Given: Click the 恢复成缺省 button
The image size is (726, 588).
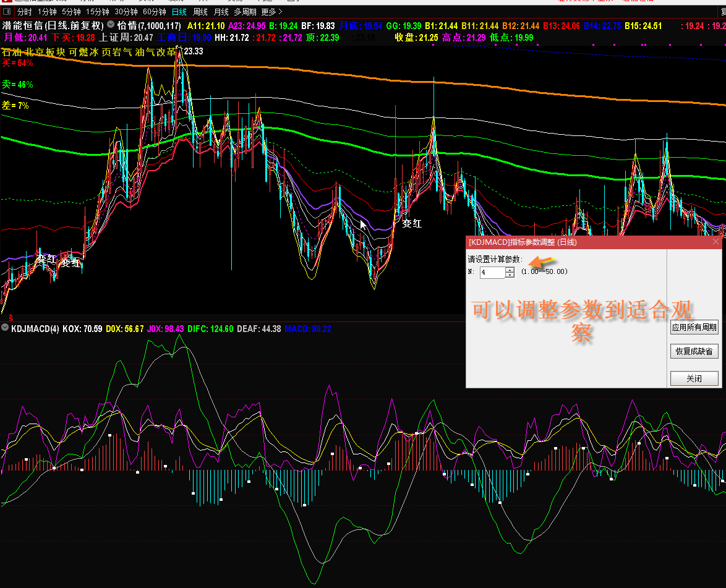Looking at the screenshot, I should pyautogui.click(x=694, y=351).
